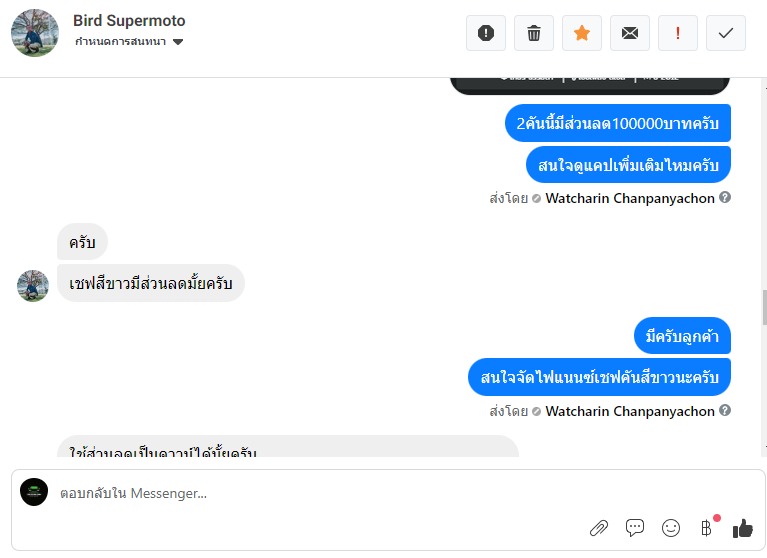Open the Baht payment request icon
Image resolution: width=767 pixels, height=558 pixels.
706,528
